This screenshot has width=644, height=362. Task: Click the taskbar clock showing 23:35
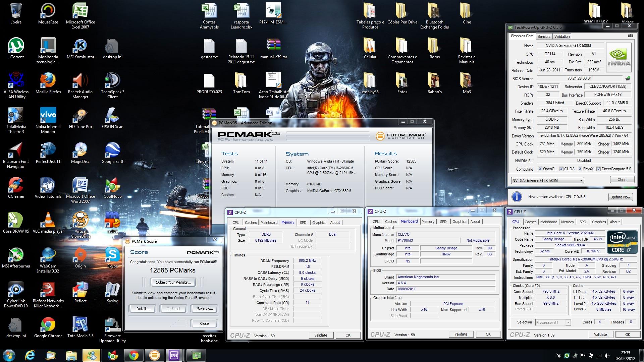click(x=625, y=355)
